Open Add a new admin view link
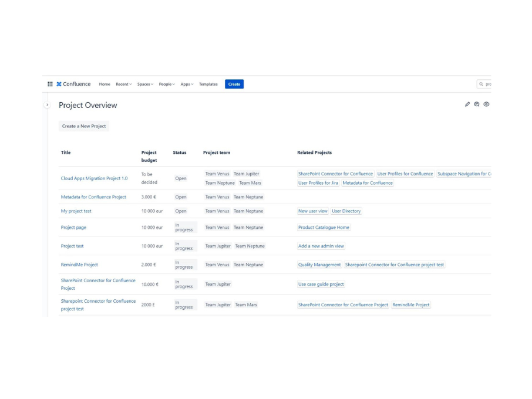Image resolution: width=532 pixels, height=399 pixels. click(321, 246)
